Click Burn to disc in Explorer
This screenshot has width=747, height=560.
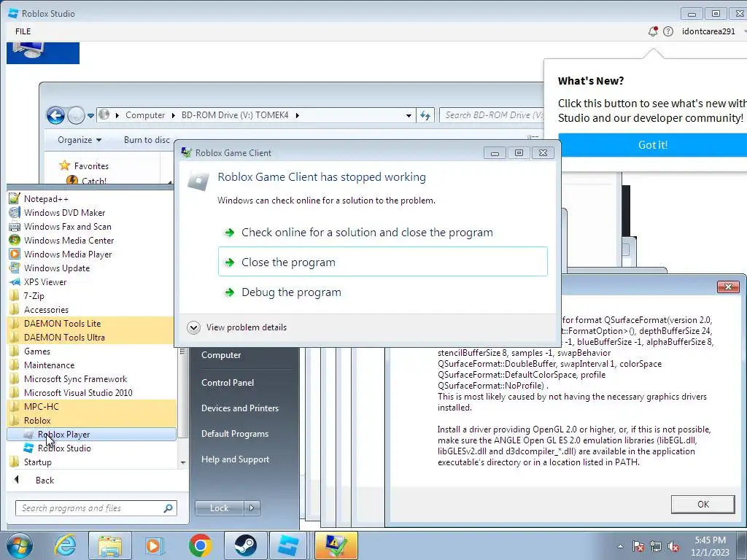pyautogui.click(x=147, y=140)
